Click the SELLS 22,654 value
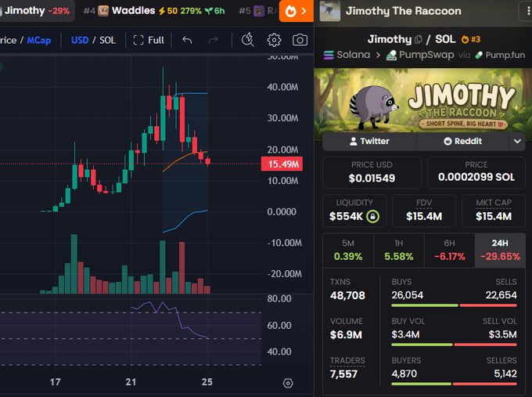532x397 pixels. pyautogui.click(x=501, y=295)
